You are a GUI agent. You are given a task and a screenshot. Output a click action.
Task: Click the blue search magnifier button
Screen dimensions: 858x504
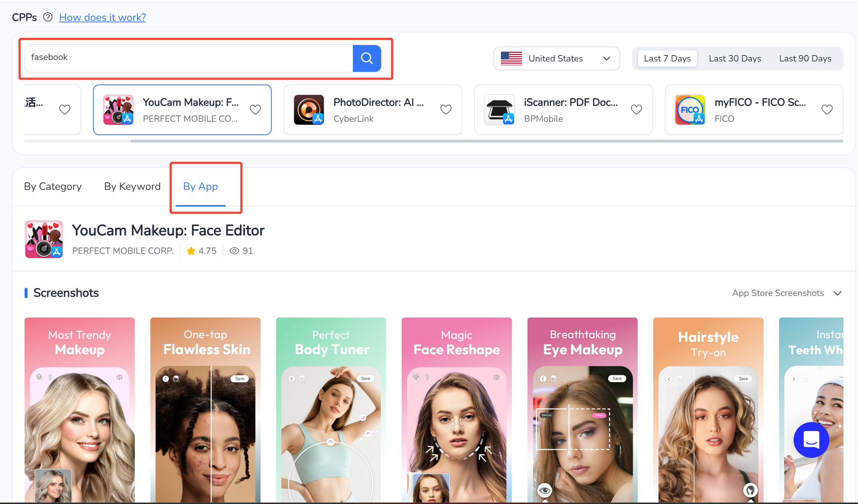click(367, 58)
